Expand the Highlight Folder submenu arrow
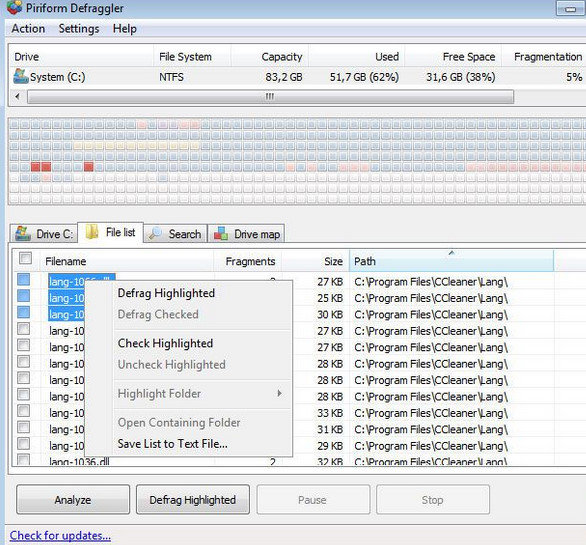Viewport: 586px width, 545px height. point(279,393)
